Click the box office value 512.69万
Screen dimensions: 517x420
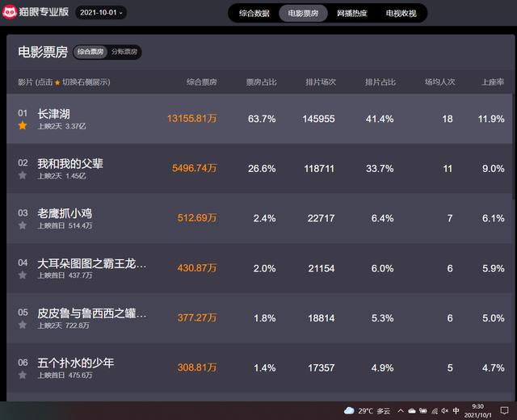pyautogui.click(x=197, y=218)
